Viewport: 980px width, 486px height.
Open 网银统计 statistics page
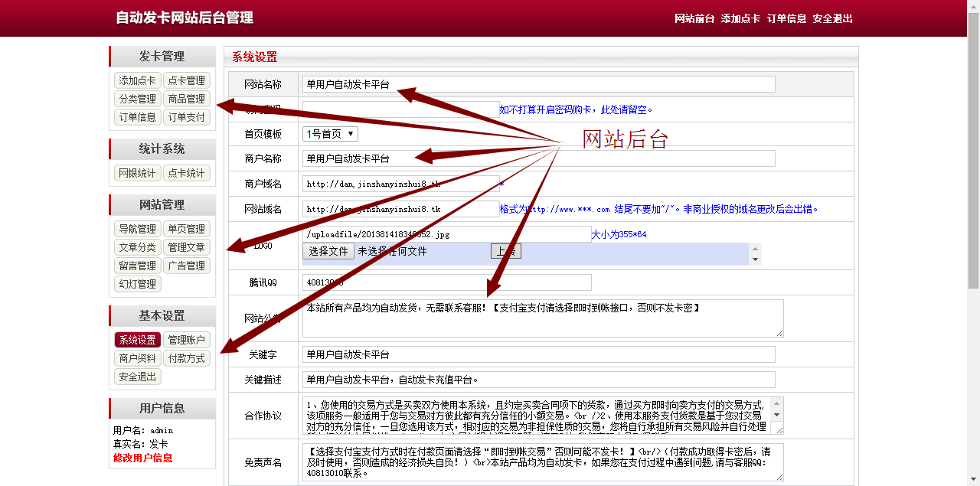[138, 173]
